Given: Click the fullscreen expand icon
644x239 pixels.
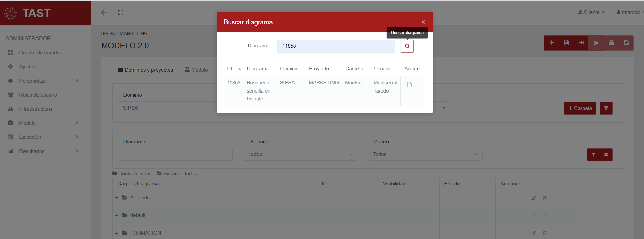Looking at the screenshot, I should pos(121,13).
